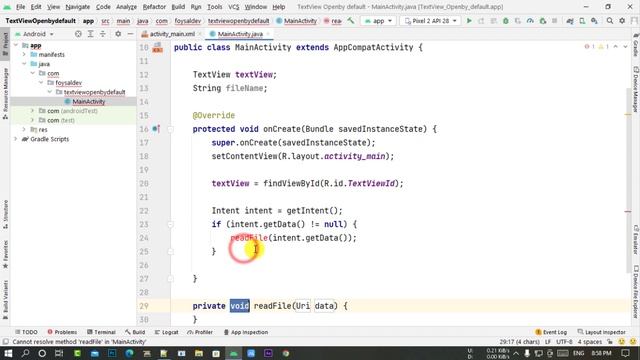Viewport: 640px width, 360px height.
Task: Expand Gradle Scripts node
Action: [x=16, y=139]
